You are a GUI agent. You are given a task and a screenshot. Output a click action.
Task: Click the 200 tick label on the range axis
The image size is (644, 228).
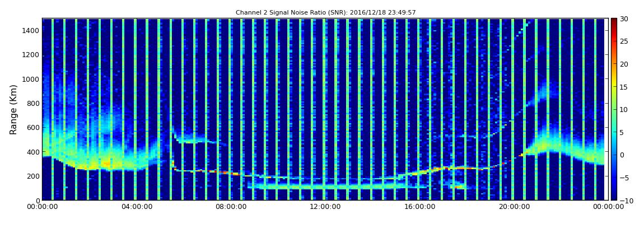[x=33, y=176]
